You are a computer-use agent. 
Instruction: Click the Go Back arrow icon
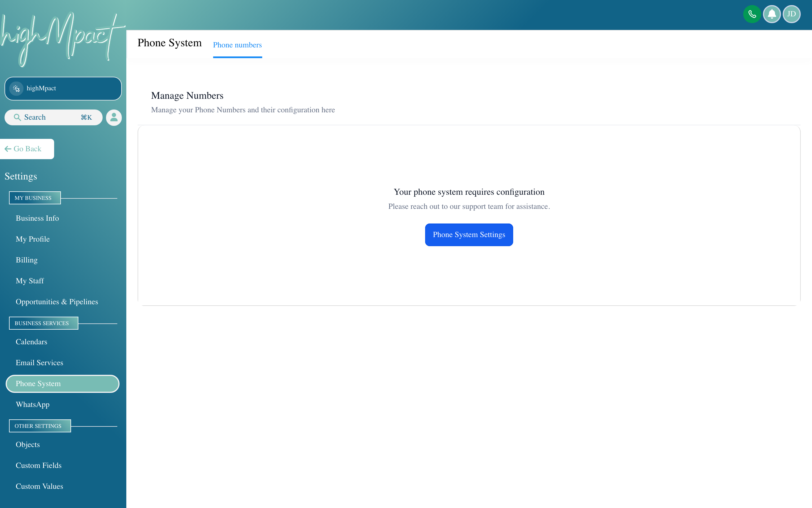8,149
